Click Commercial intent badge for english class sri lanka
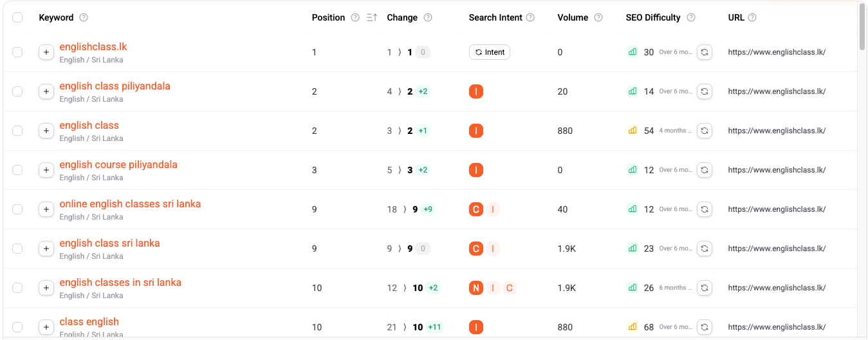868x340 pixels. click(x=476, y=249)
